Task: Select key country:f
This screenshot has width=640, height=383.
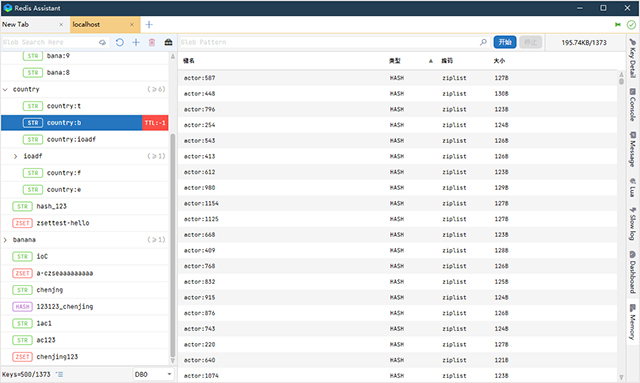Action: click(x=84, y=173)
